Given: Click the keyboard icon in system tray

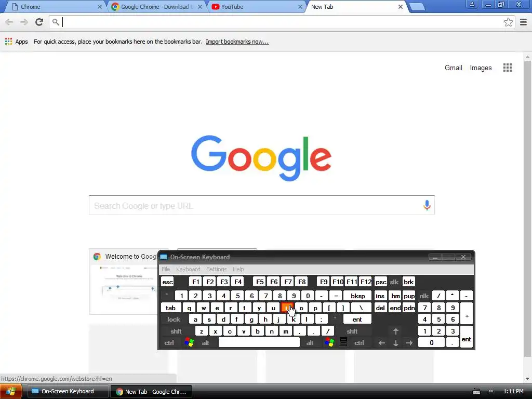Looking at the screenshot, I should pos(476,392).
